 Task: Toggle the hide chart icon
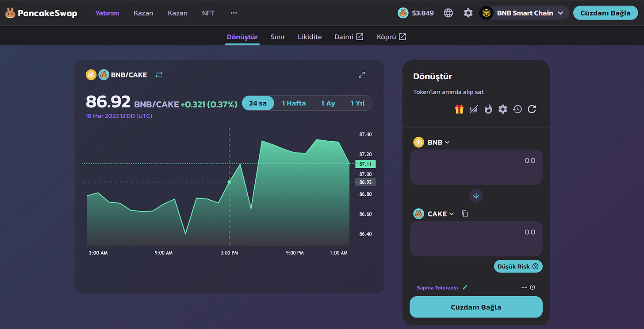pos(474,109)
